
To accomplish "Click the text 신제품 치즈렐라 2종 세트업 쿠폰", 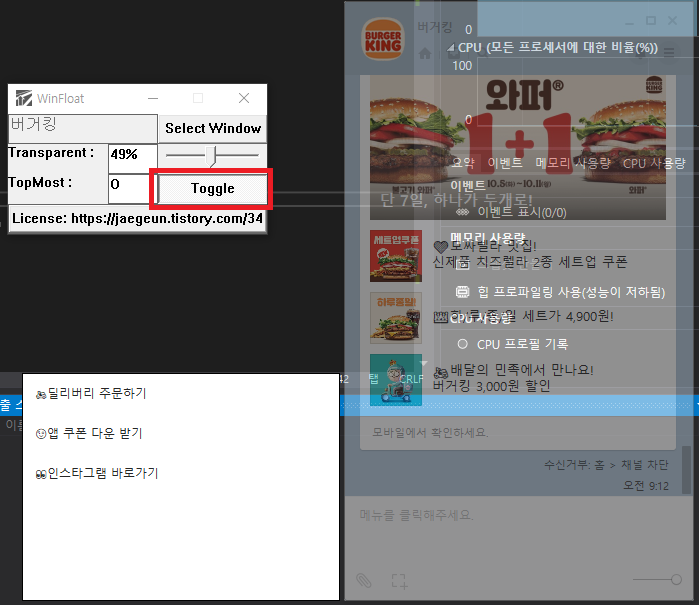I will click(530, 262).
